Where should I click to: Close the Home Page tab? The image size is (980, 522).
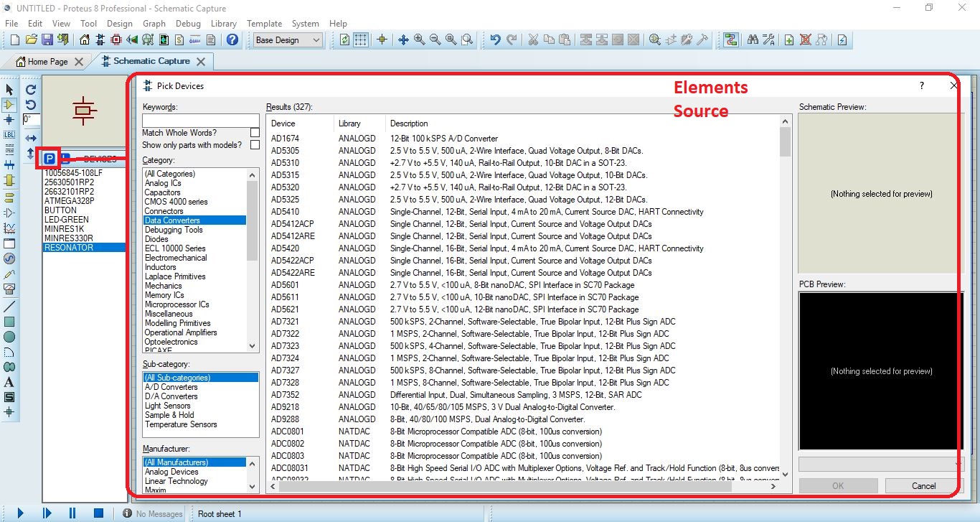(x=79, y=62)
